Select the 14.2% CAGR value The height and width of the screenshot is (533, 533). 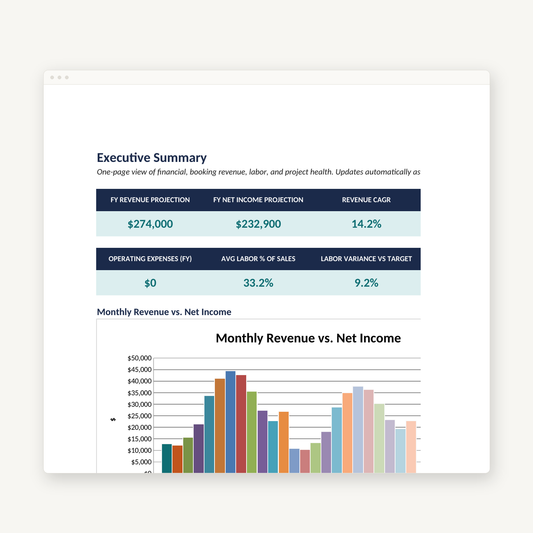pyautogui.click(x=366, y=224)
